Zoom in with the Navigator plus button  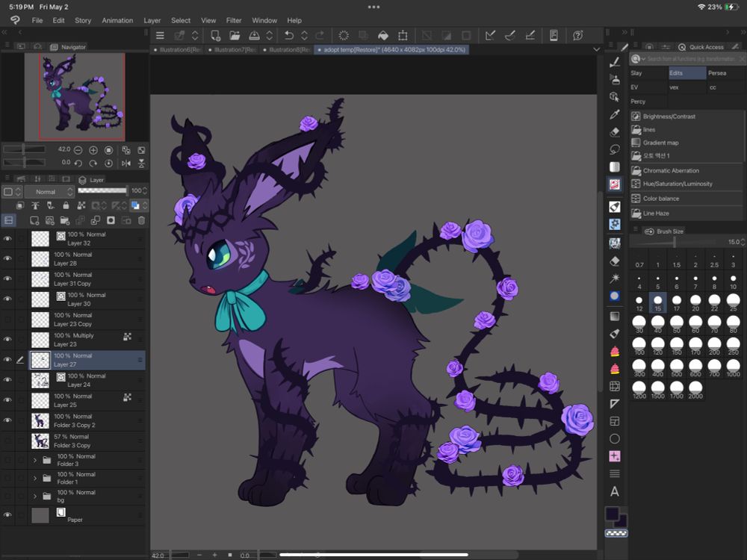coord(93,150)
